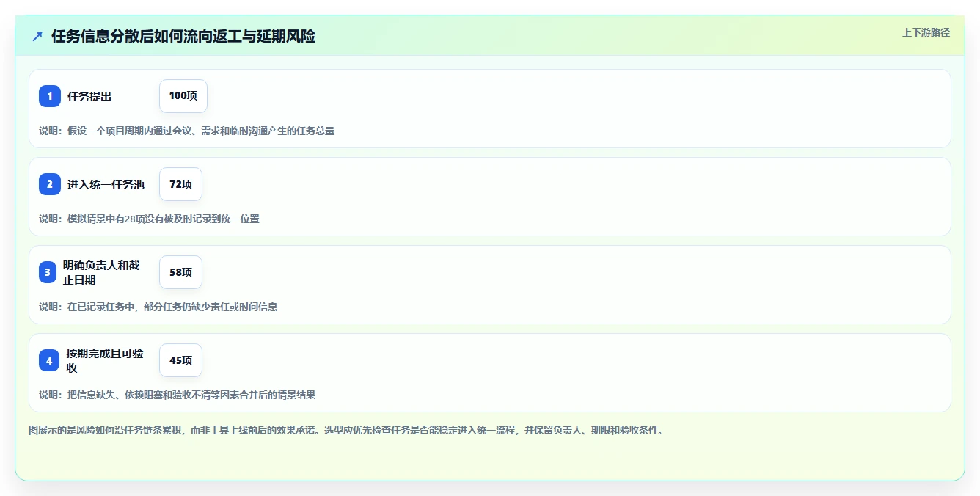Select step number 1 badge
This screenshot has height=496, width=980.
click(x=50, y=96)
